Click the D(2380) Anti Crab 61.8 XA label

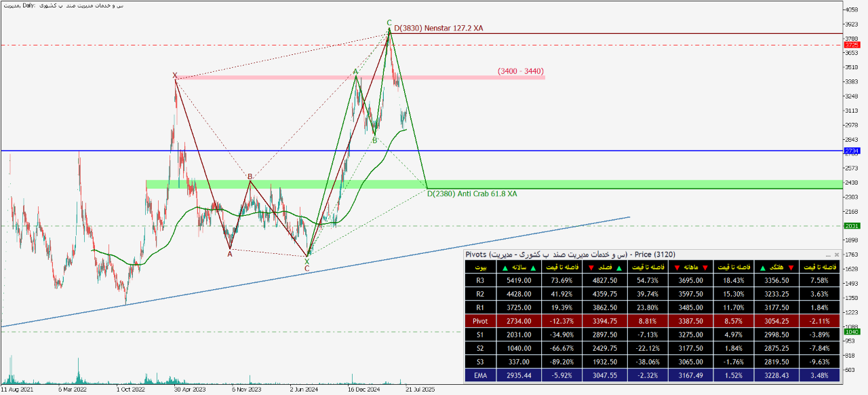click(x=472, y=194)
